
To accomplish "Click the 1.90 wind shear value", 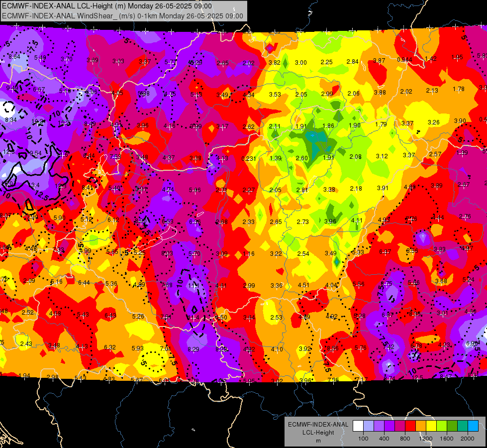I will [354, 125].
